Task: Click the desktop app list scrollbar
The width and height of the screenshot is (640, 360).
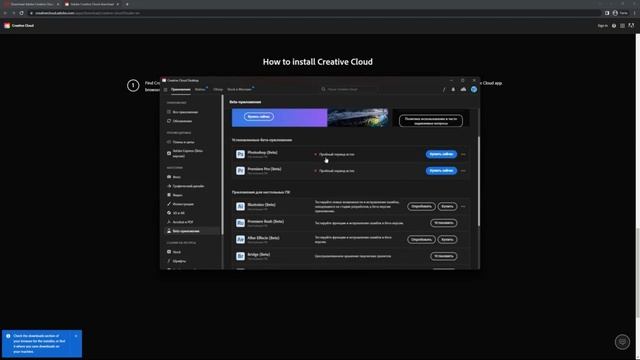Action: tap(478, 182)
